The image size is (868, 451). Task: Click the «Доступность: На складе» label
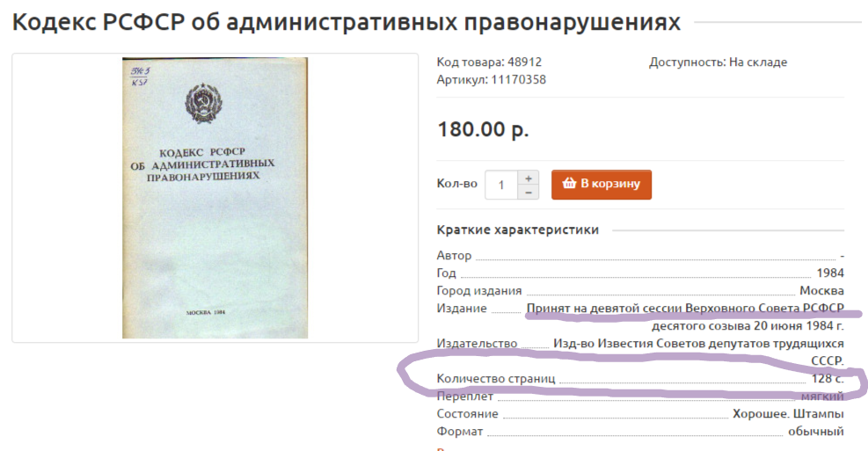718,62
